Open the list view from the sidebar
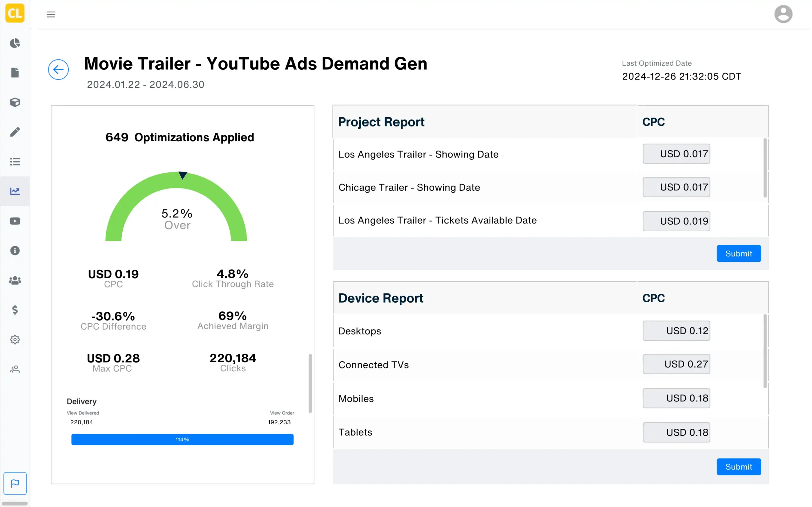Screen dimensions: 812x507 point(15,162)
